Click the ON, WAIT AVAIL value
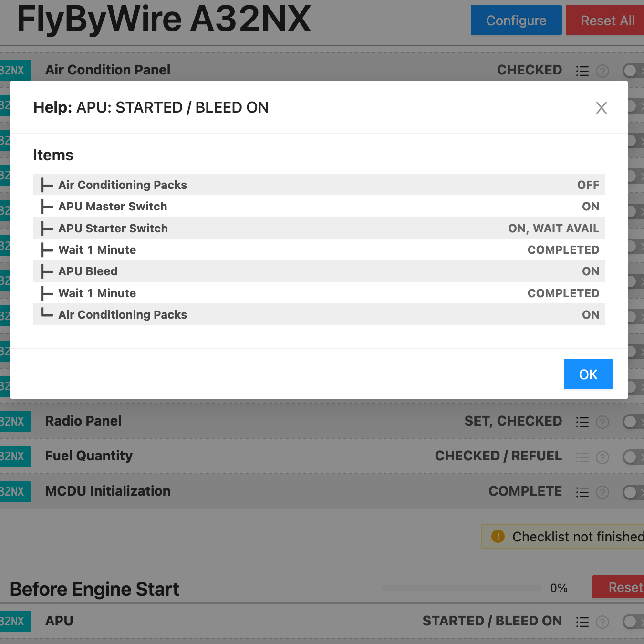This screenshot has height=644, width=644. coord(553,229)
